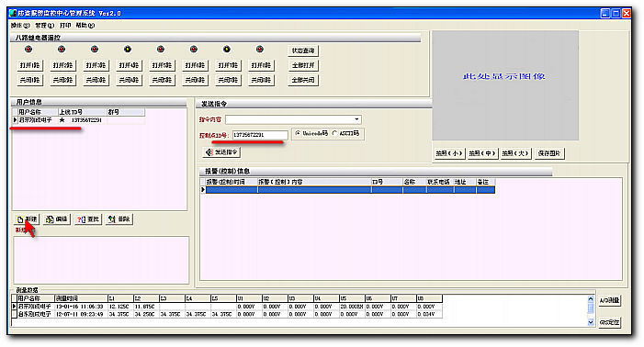The width and height of the screenshot is (644, 347).
Task: Select user row arrow in 用户信息 list
Action: coord(15,120)
